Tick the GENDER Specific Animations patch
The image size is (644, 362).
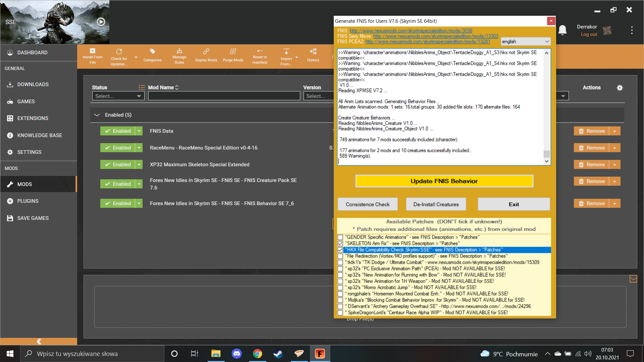[x=340, y=237]
